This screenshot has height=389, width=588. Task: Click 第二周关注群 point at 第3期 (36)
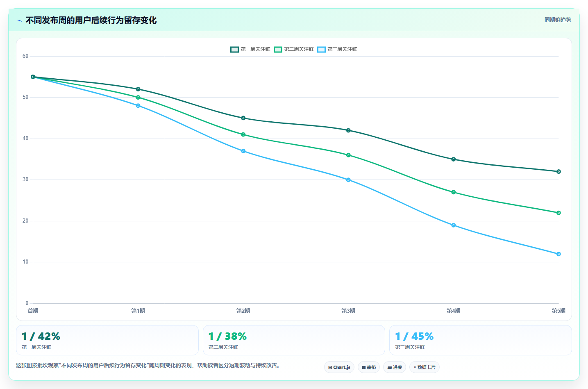tap(348, 155)
